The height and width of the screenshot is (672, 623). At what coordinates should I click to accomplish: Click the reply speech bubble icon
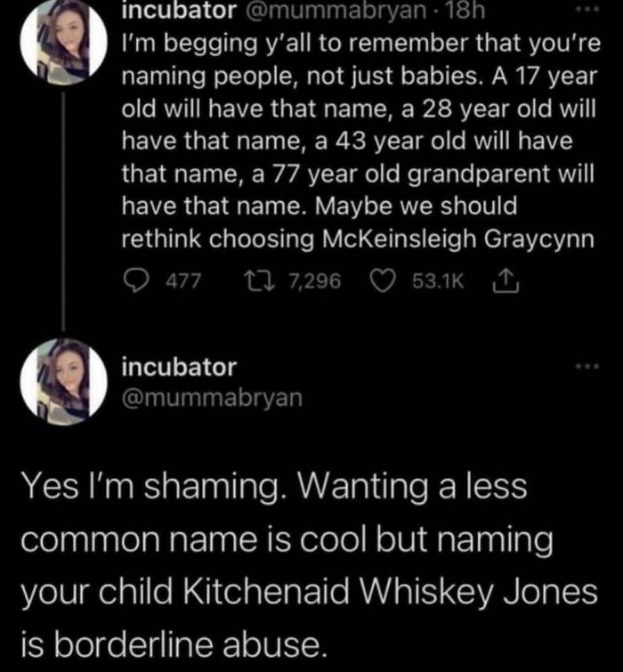point(135,283)
